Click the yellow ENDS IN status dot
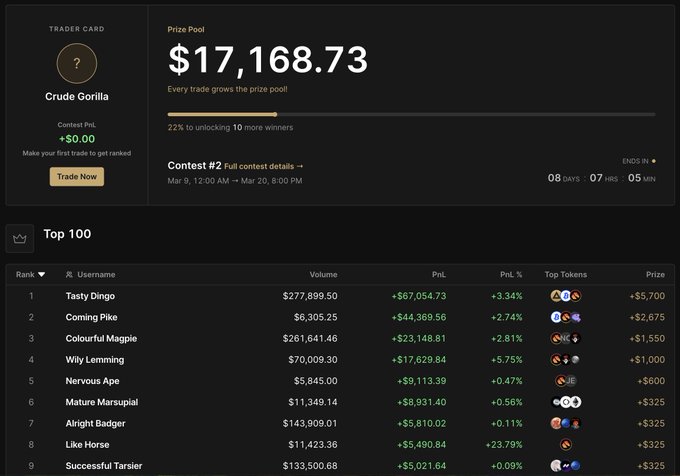This screenshot has height=476, width=680. (654, 161)
